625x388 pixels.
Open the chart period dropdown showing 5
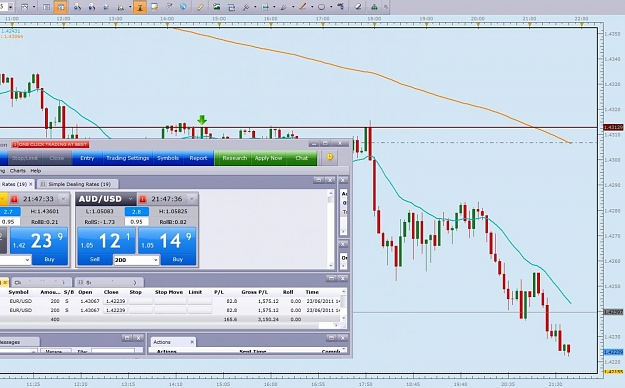pos(10,7)
